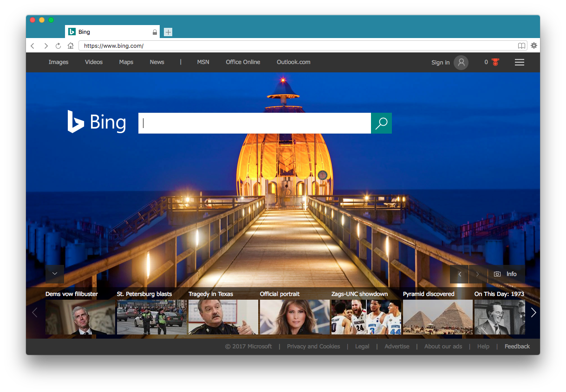Collapse the news strip chevron
This screenshot has height=392, width=566.
(55, 274)
